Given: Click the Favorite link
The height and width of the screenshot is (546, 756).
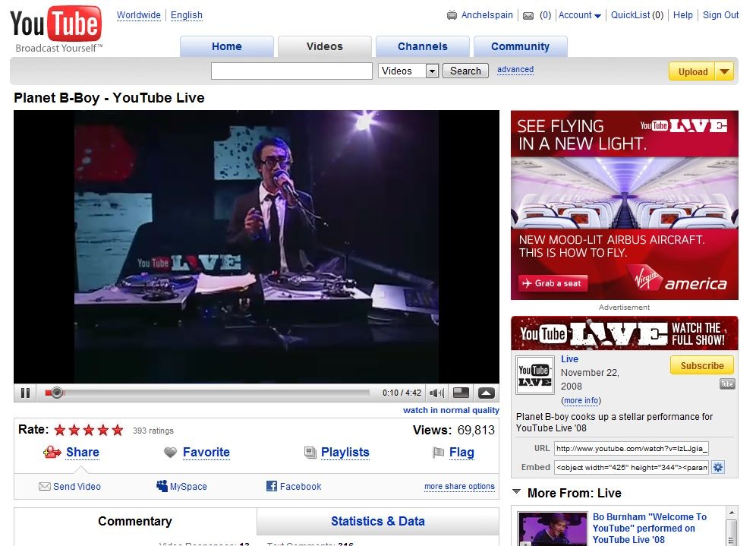Looking at the screenshot, I should [x=206, y=453].
